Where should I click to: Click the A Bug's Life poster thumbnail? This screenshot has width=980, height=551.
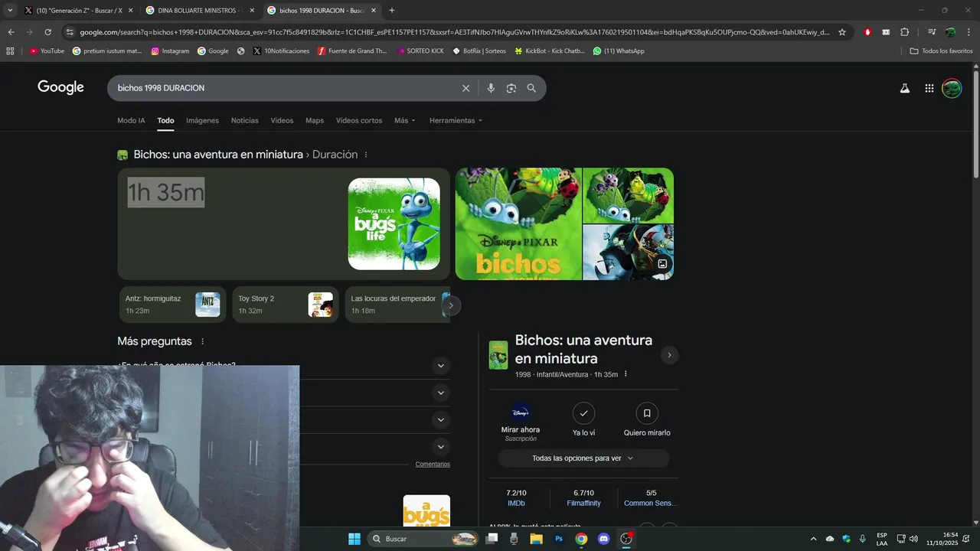point(394,223)
